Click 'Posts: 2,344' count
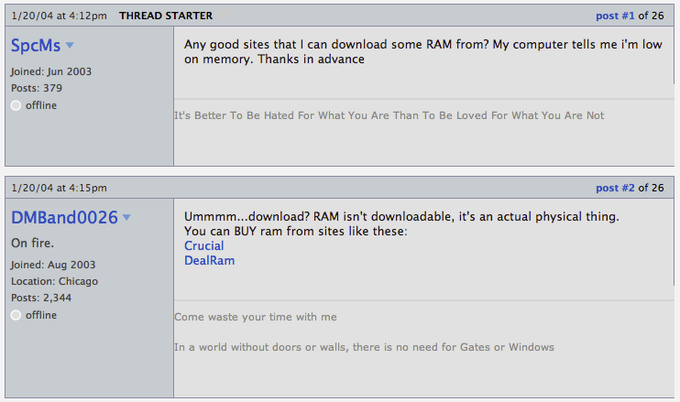Image resolution: width=680 pixels, height=402 pixels. tap(41, 298)
